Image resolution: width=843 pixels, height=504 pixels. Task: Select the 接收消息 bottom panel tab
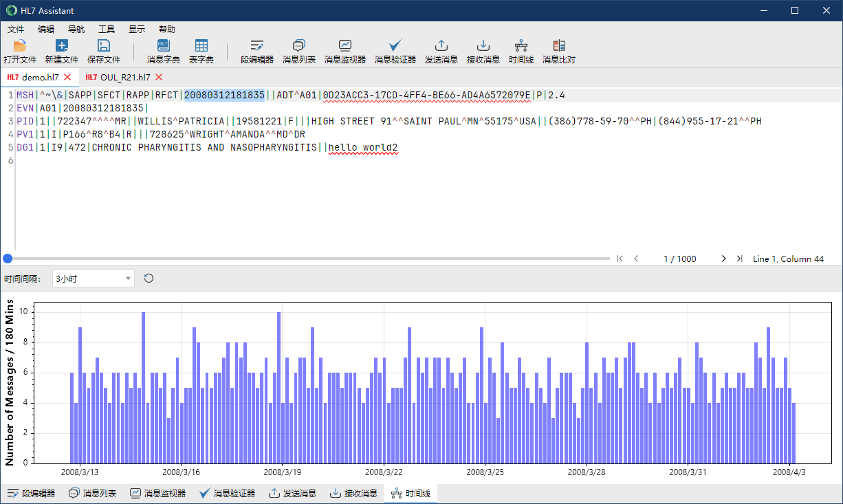[x=354, y=494]
